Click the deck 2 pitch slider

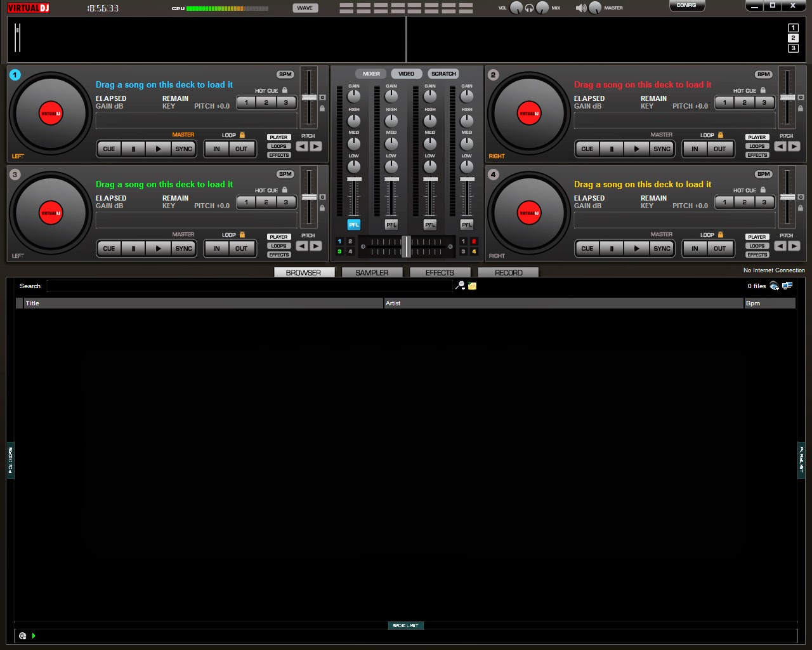click(787, 97)
